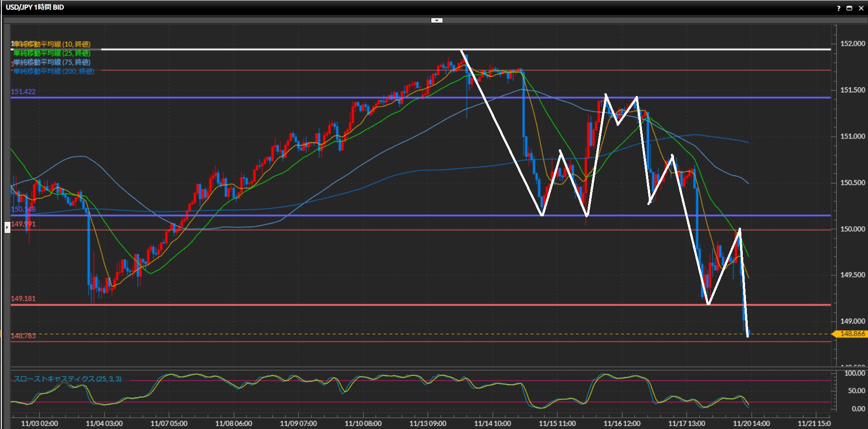Select the 25-period 単純移動平均線 label
Image resolution: width=868 pixels, height=429 pixels.
(52, 53)
